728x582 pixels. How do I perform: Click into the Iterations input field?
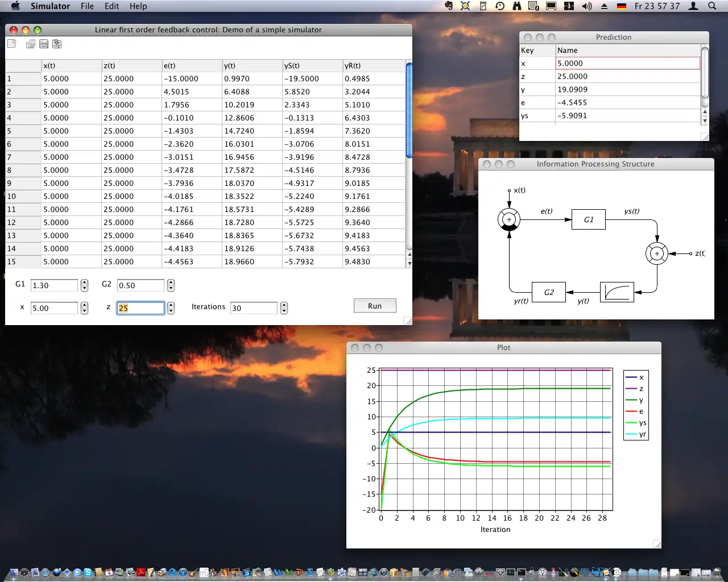(x=253, y=308)
